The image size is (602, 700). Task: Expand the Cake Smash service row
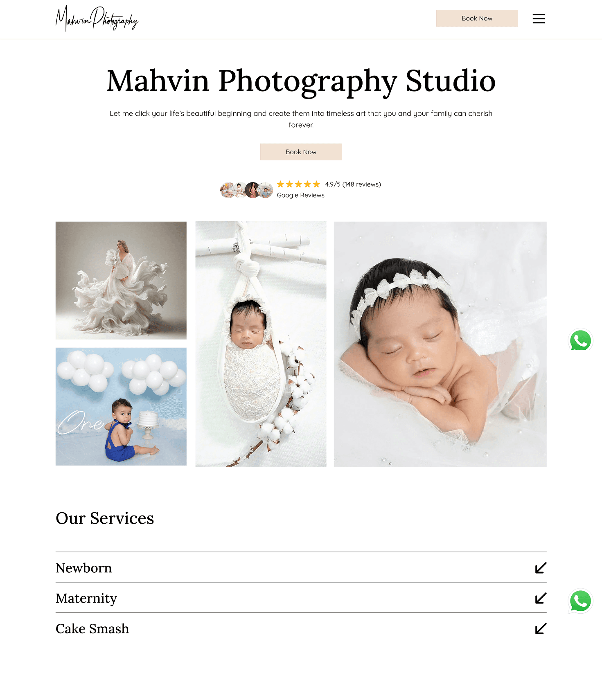tap(301, 628)
